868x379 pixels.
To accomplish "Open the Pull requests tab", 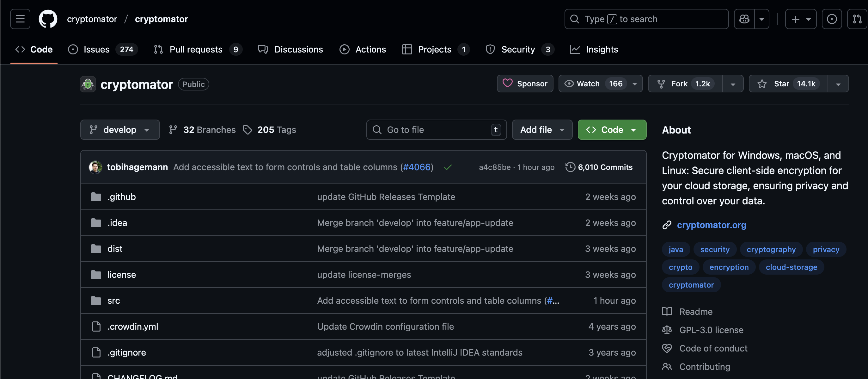I will pos(195,50).
